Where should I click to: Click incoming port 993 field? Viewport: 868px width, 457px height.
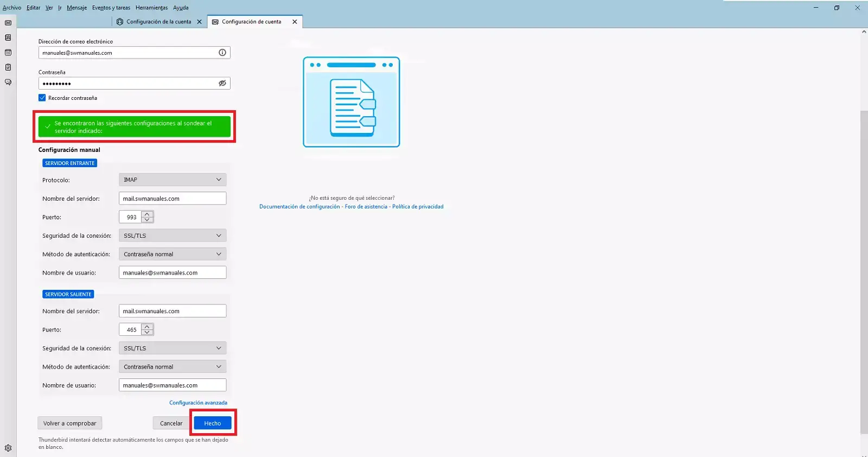click(131, 217)
